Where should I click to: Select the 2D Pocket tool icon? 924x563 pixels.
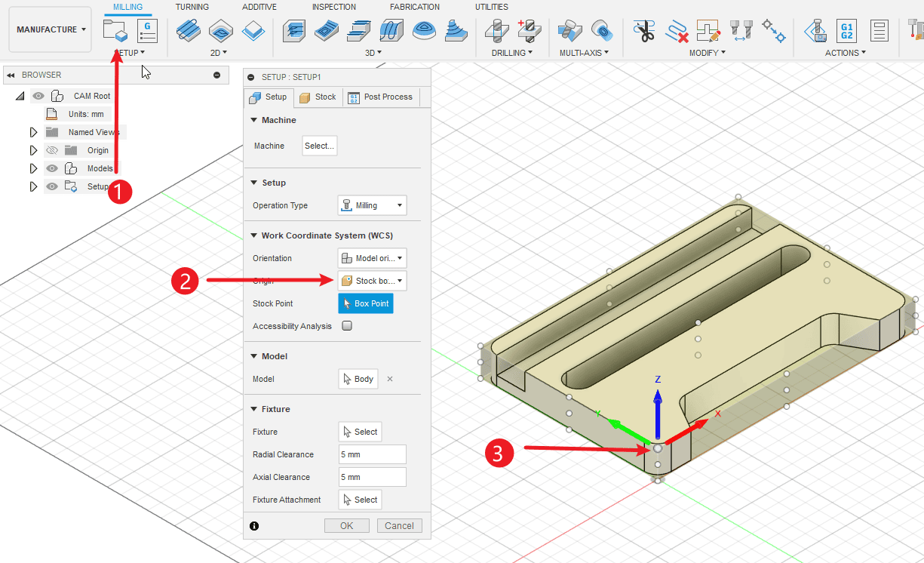[x=220, y=31]
